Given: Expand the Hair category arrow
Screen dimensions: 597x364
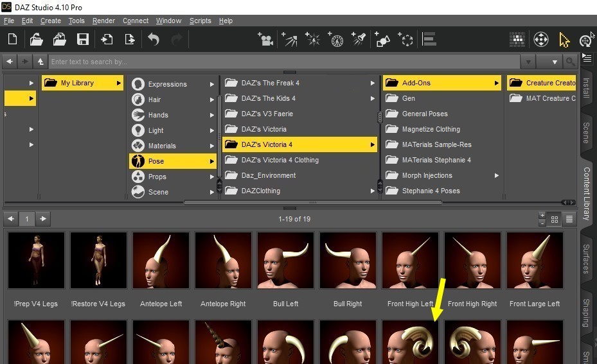Looking at the screenshot, I should [211, 100].
